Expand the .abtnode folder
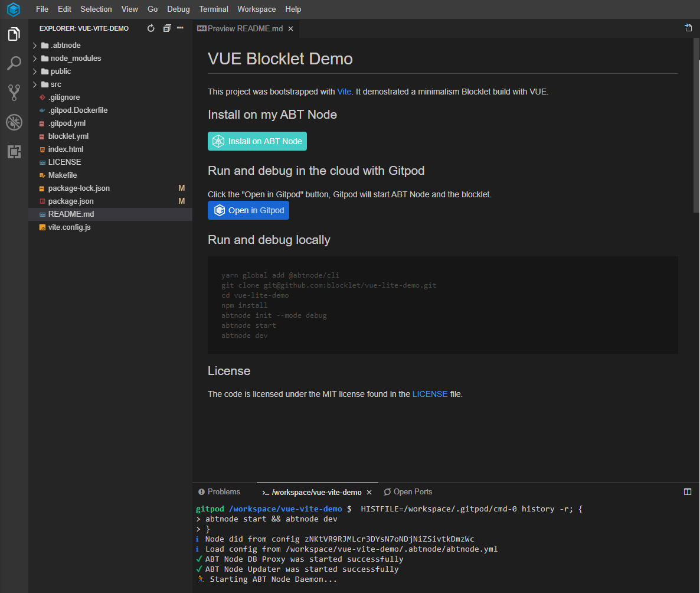This screenshot has height=593, width=700. tap(66, 45)
